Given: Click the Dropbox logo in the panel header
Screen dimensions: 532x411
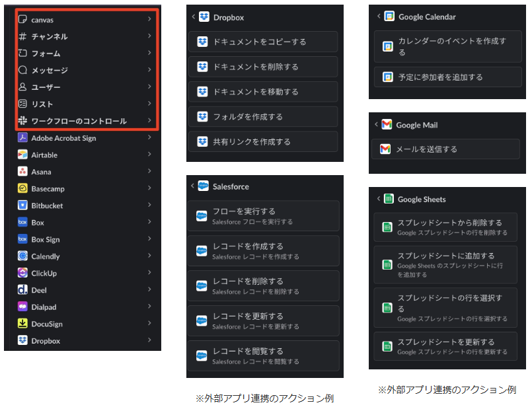Looking at the screenshot, I should pyautogui.click(x=204, y=17).
